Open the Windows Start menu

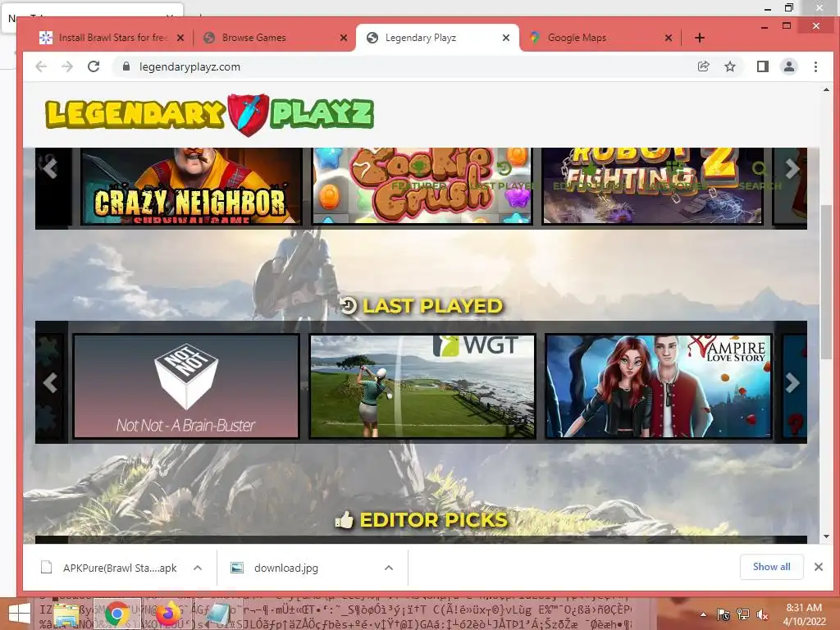coord(20,614)
